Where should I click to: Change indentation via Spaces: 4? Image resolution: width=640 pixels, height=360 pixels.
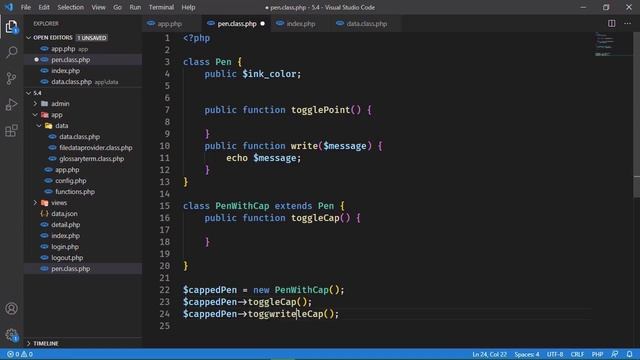[527, 354]
